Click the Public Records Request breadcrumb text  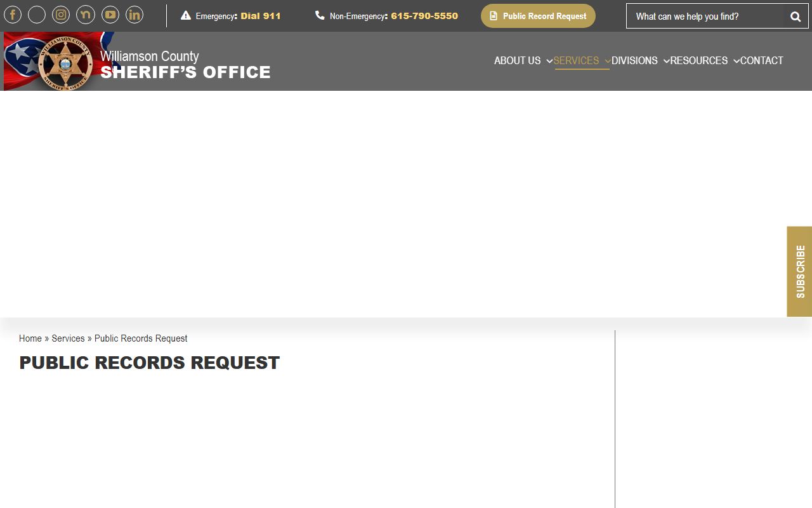141,338
